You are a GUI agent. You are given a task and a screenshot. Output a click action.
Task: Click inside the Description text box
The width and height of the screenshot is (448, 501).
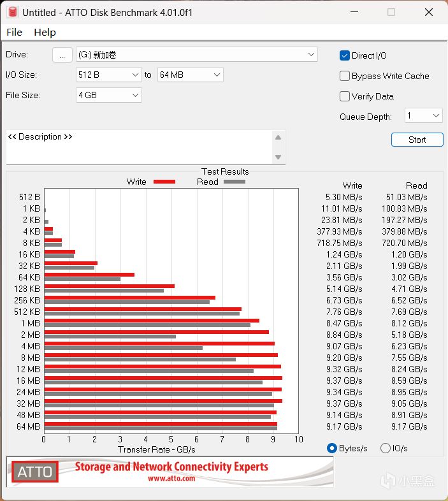(x=139, y=147)
